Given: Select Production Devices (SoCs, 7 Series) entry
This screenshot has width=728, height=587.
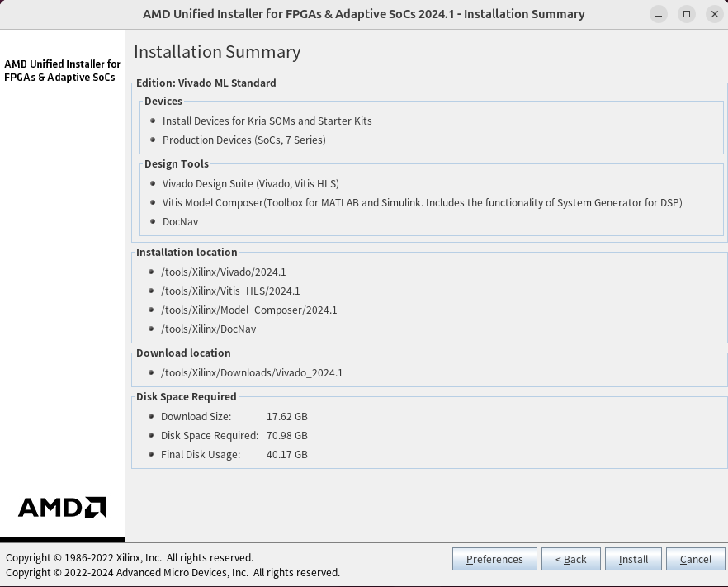Looking at the screenshot, I should 243,140.
